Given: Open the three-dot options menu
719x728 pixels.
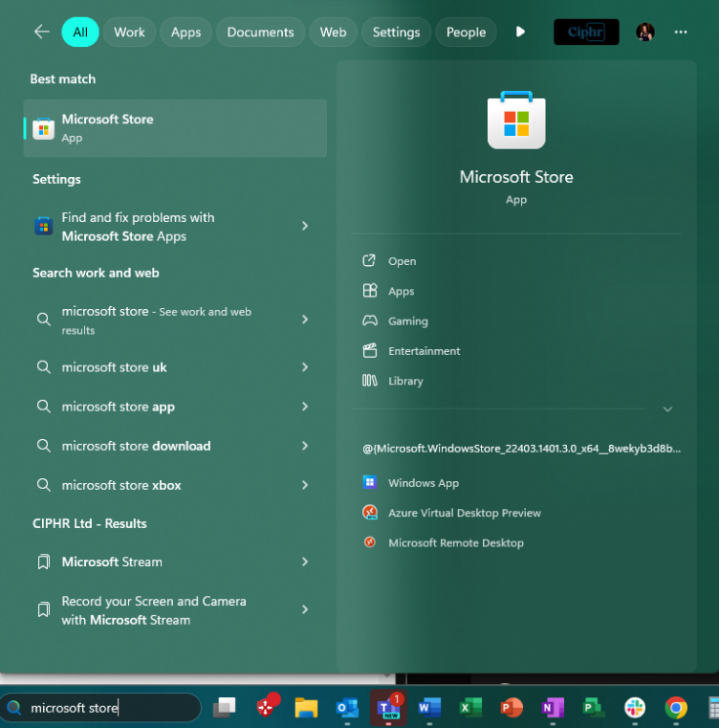Looking at the screenshot, I should coord(681,32).
